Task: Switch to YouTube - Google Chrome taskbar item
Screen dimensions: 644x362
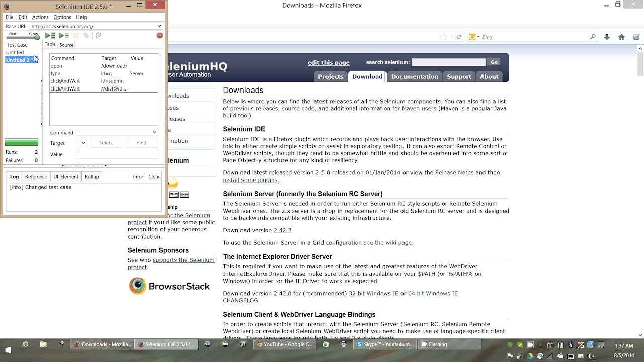Action: pos(284,344)
